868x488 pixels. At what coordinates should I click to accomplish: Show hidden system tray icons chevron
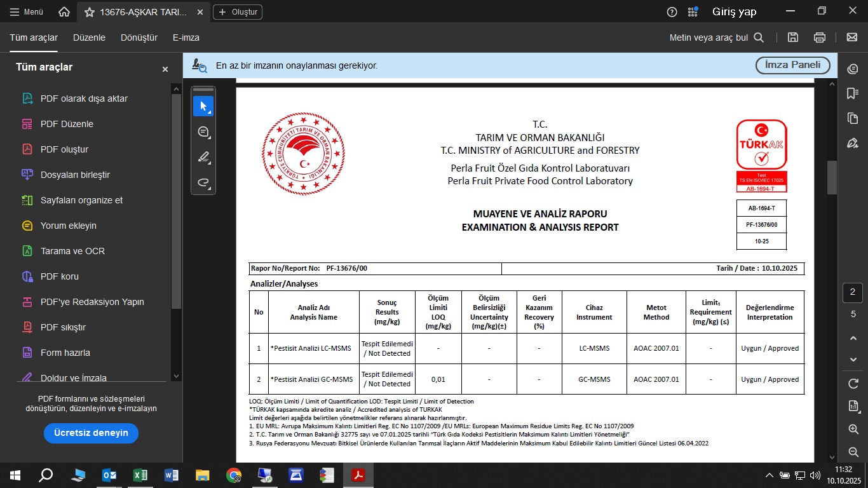pyautogui.click(x=769, y=475)
